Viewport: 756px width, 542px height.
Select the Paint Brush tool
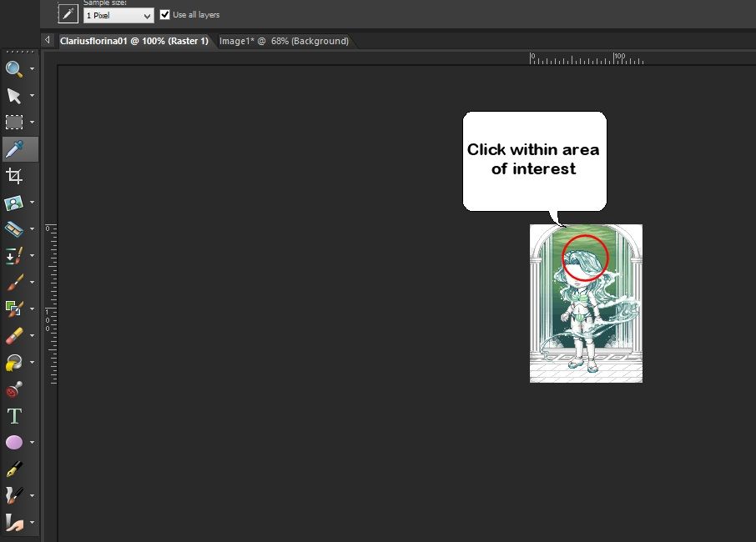click(14, 283)
